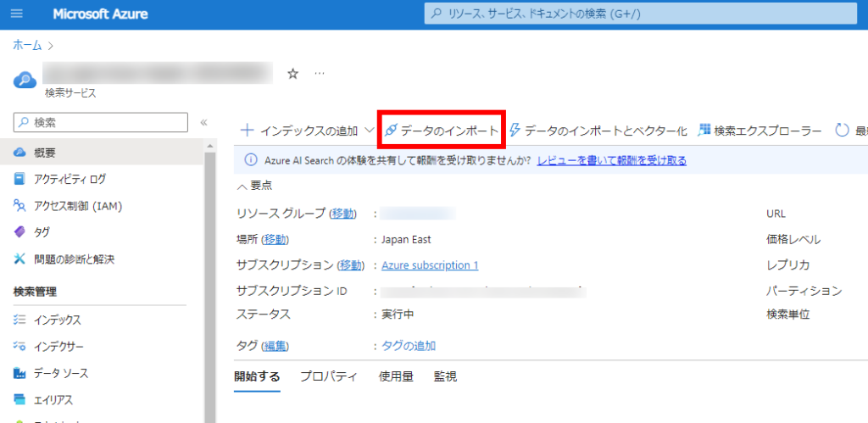Click 編集 link next to タグ
Image resolution: width=868 pixels, height=423 pixels.
click(275, 346)
